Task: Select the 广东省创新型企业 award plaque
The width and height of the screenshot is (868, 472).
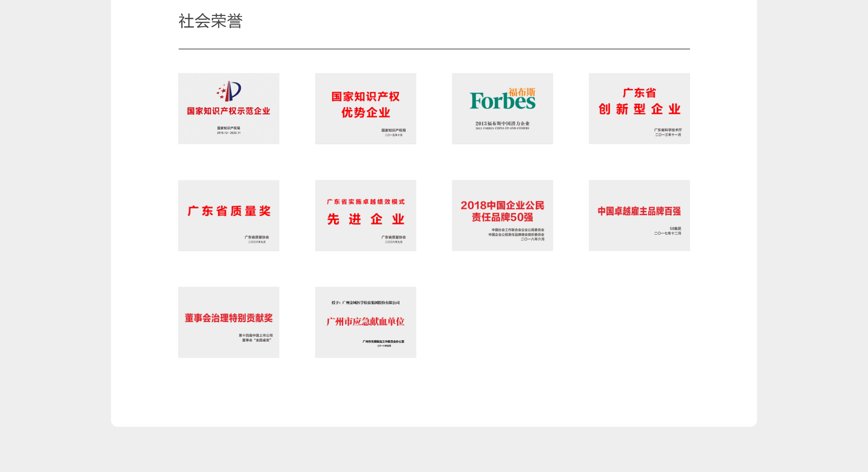Action: 639,109
